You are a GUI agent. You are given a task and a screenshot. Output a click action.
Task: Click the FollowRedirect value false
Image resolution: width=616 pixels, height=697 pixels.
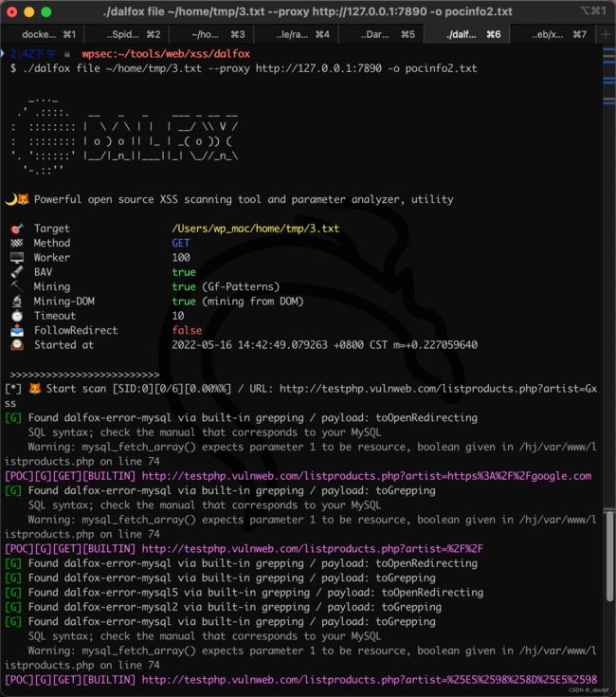click(x=187, y=330)
